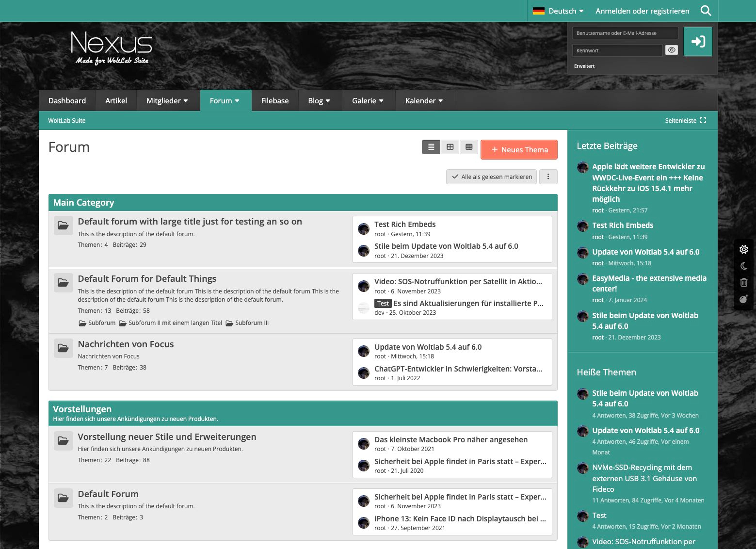Open the Deutsch language dropdown
Viewport: 756px width, 549px height.
pos(558,11)
